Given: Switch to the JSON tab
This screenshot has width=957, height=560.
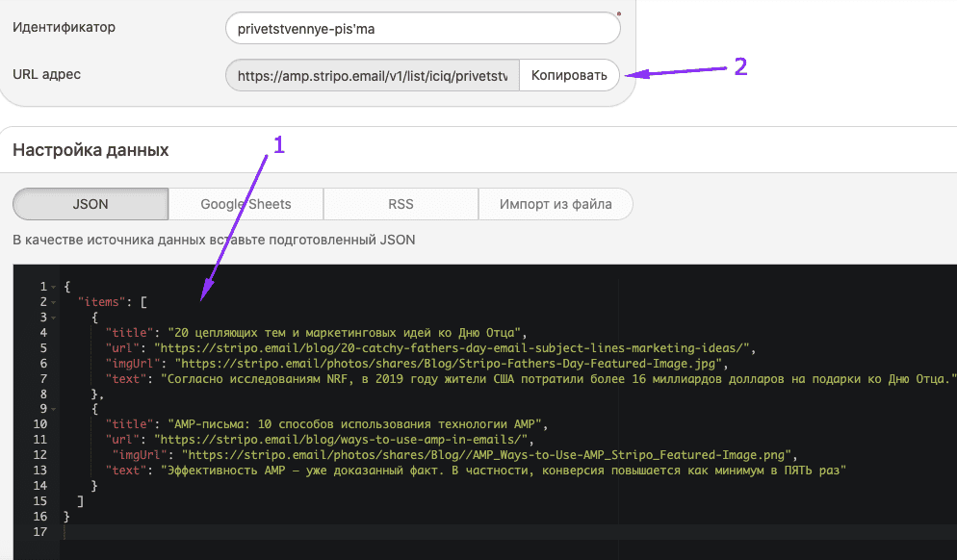Looking at the screenshot, I should (90, 204).
